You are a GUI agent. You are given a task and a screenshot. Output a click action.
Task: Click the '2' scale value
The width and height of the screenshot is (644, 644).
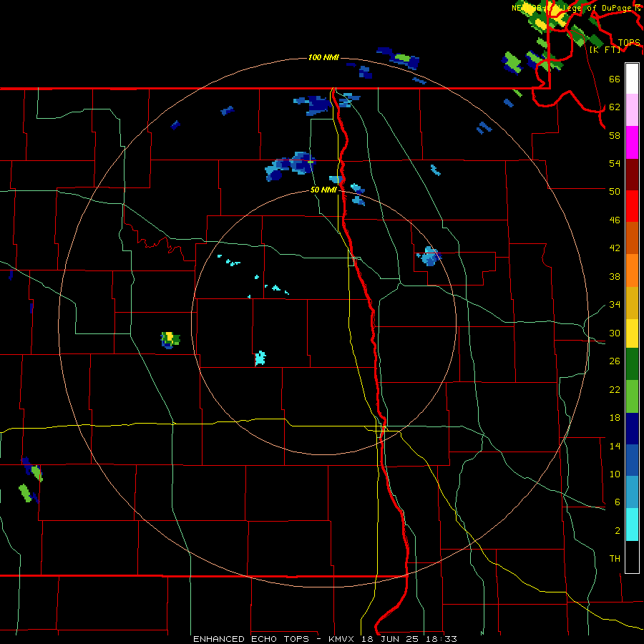point(617,531)
